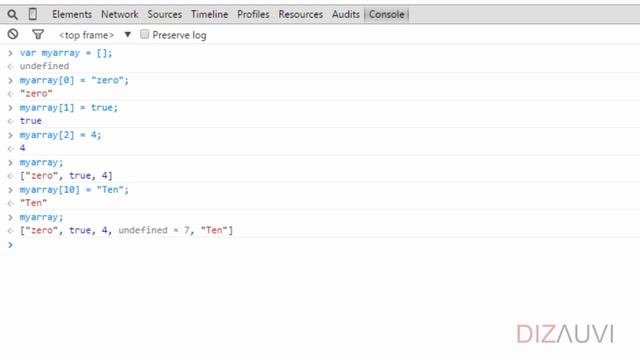The width and height of the screenshot is (640, 360).
Task: Switch to the Elements tab
Action: [72, 14]
